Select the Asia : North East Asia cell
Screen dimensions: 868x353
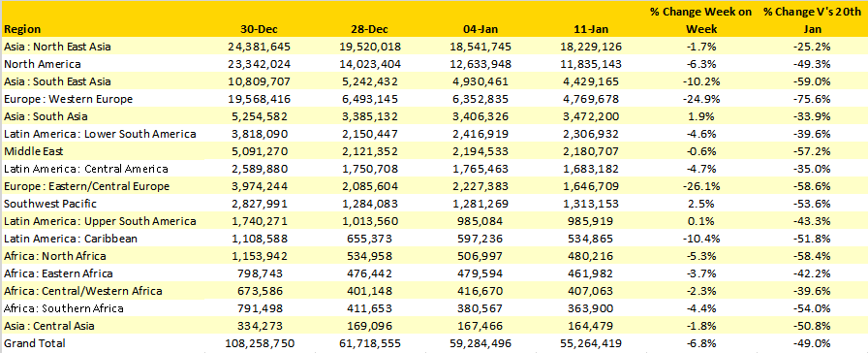coord(57,47)
